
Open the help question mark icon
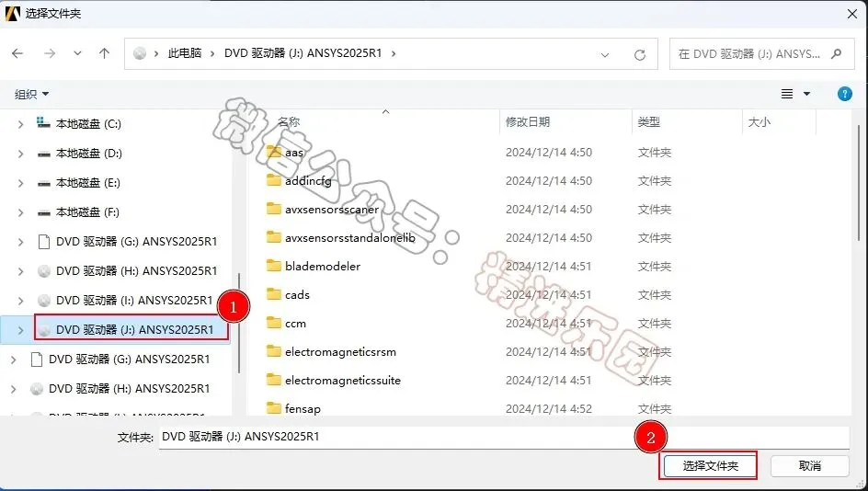tap(845, 94)
